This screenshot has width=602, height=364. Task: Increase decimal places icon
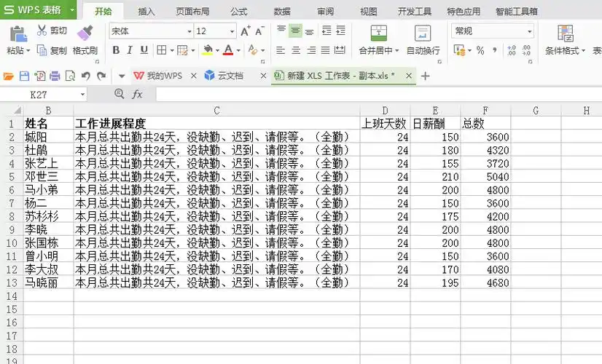point(512,50)
